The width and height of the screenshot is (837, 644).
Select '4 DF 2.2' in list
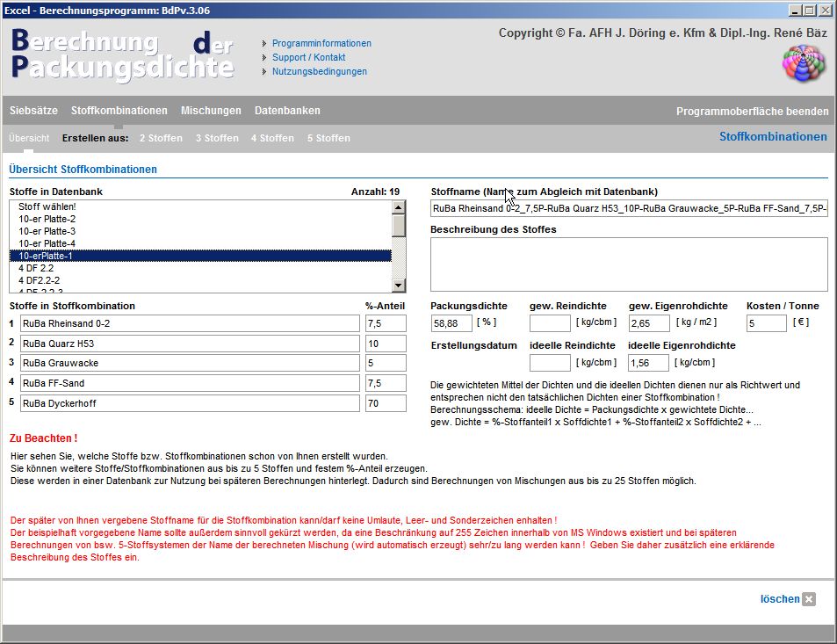click(x=200, y=268)
